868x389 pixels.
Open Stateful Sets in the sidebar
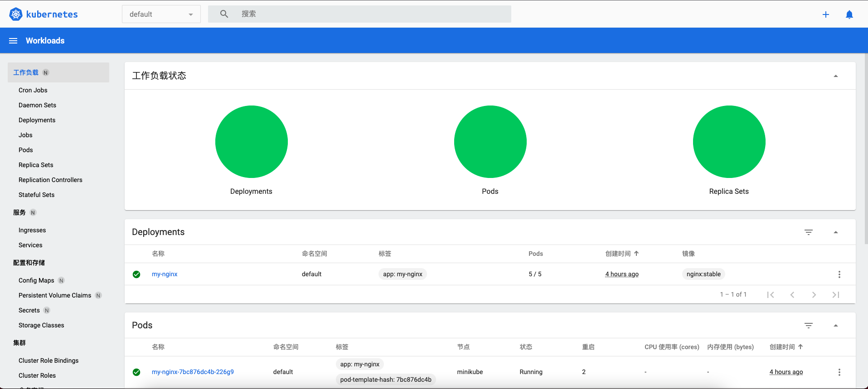click(x=36, y=195)
